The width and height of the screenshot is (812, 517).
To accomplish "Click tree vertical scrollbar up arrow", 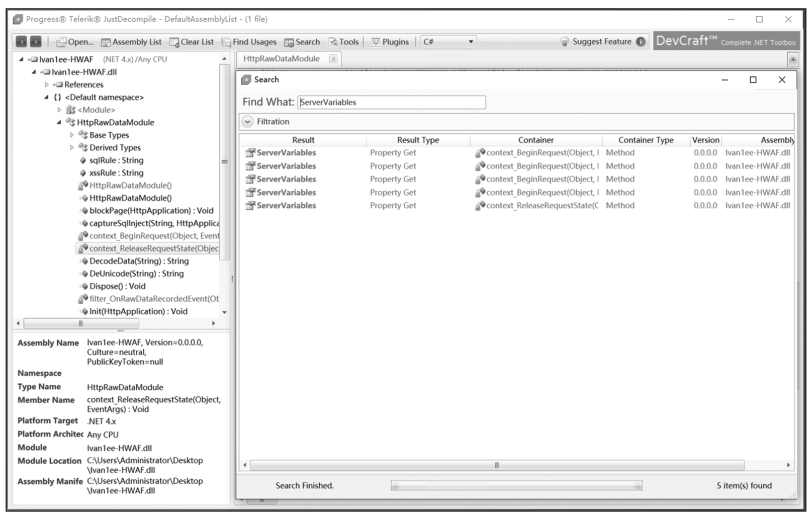I will click(224, 59).
